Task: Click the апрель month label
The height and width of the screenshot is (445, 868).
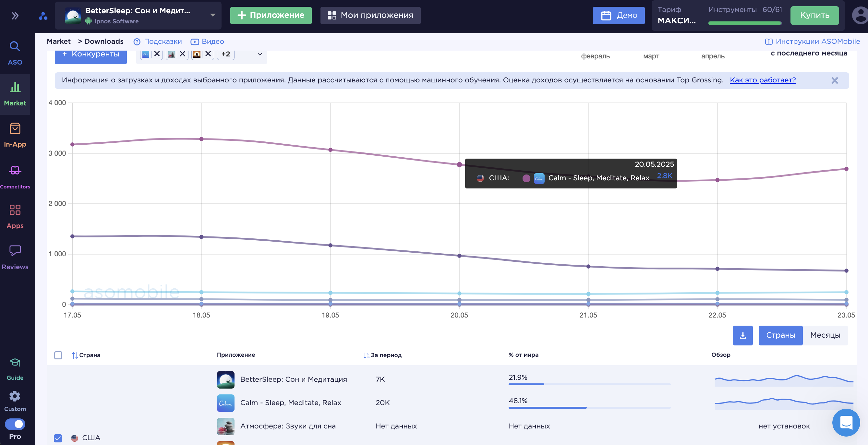Action: pyautogui.click(x=713, y=56)
